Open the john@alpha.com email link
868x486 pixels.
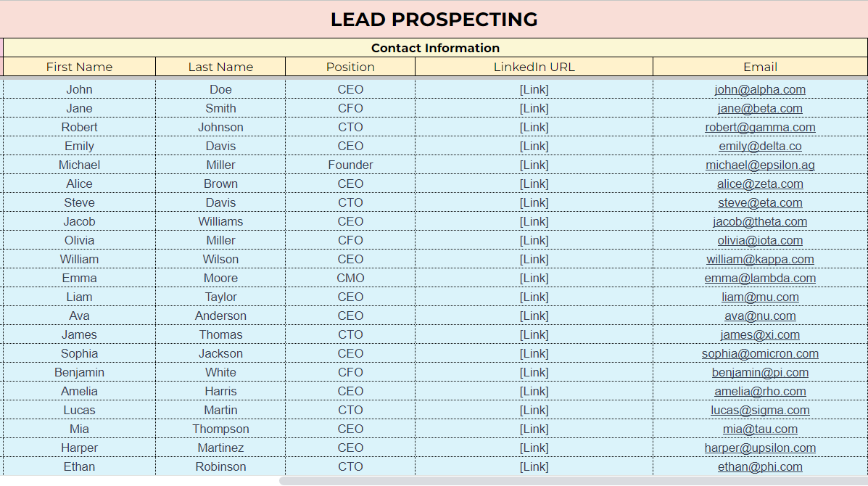pyautogui.click(x=760, y=90)
